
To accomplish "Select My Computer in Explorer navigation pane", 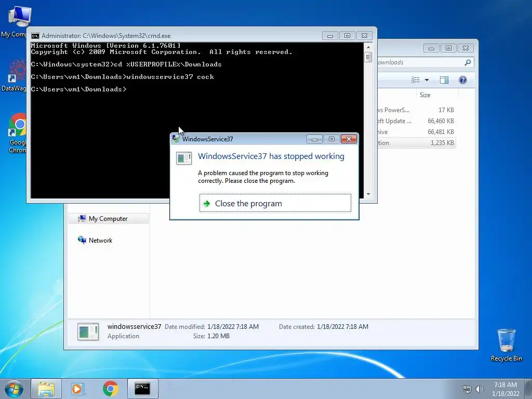I will click(108, 219).
